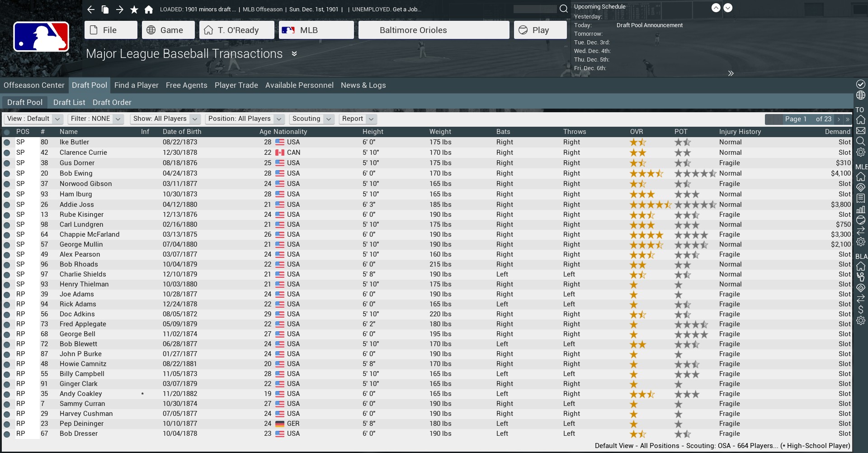Click the Play button

click(x=540, y=30)
